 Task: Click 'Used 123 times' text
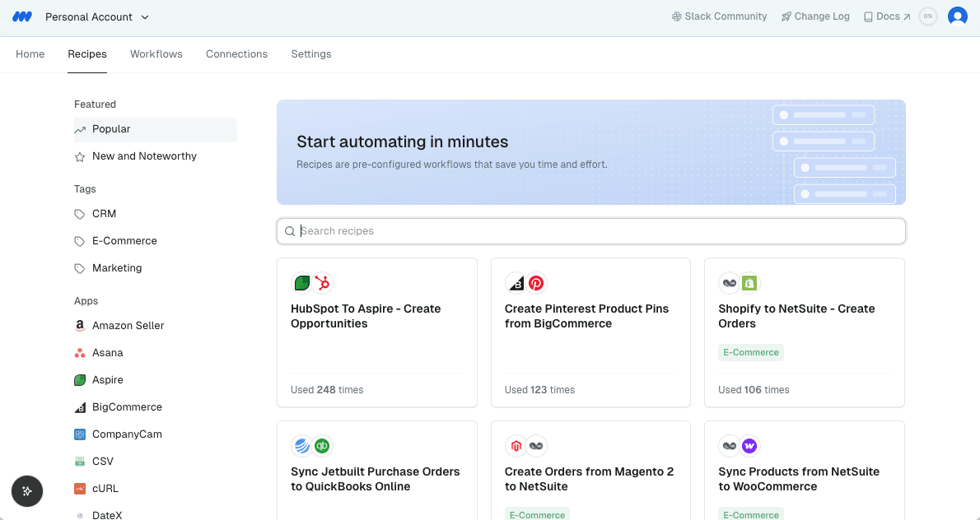pyautogui.click(x=539, y=389)
